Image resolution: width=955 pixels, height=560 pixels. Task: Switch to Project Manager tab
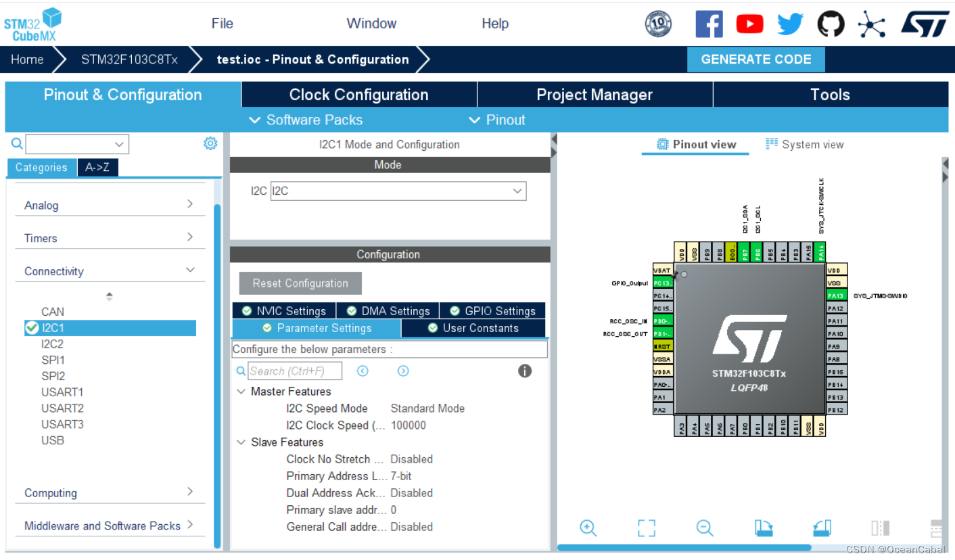coord(595,95)
